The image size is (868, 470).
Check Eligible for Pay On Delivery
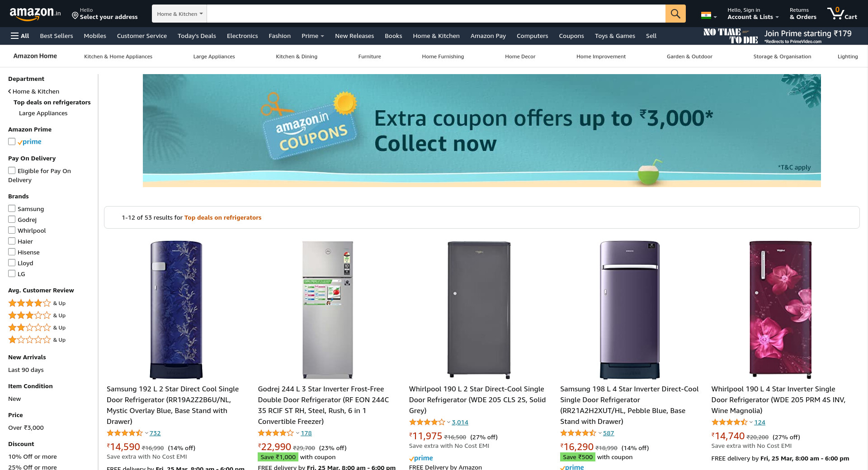12,170
